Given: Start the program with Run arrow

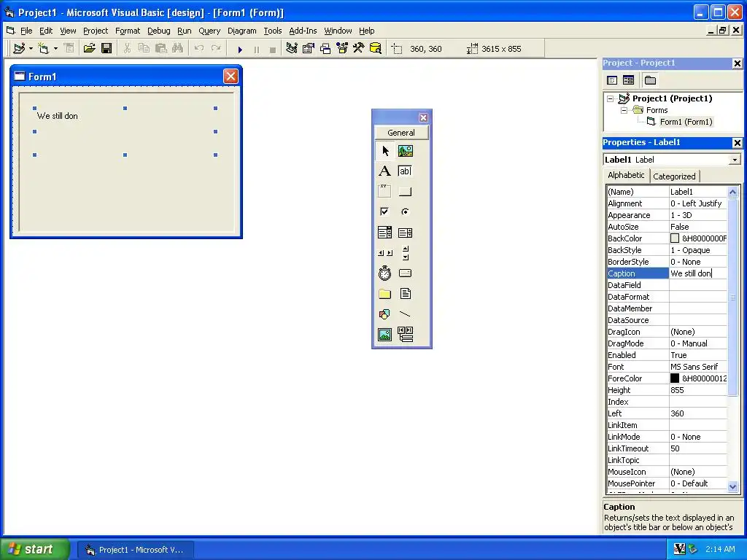Looking at the screenshot, I should [240, 49].
